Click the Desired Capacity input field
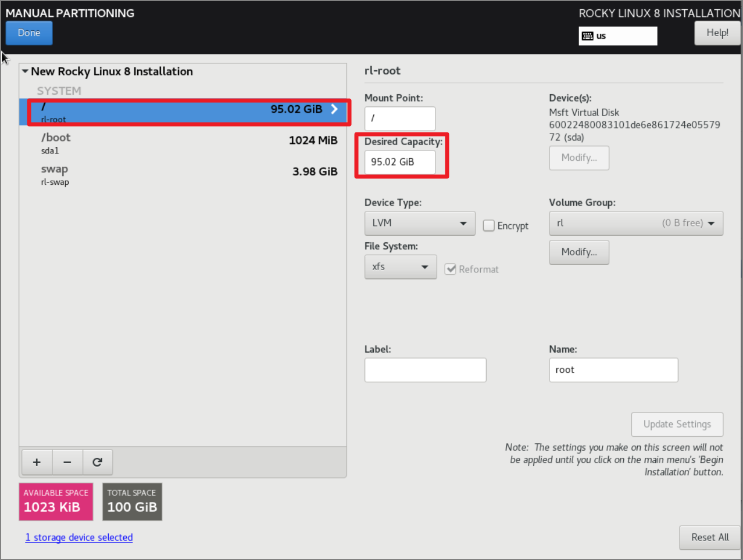This screenshot has width=743, height=560. [400, 162]
